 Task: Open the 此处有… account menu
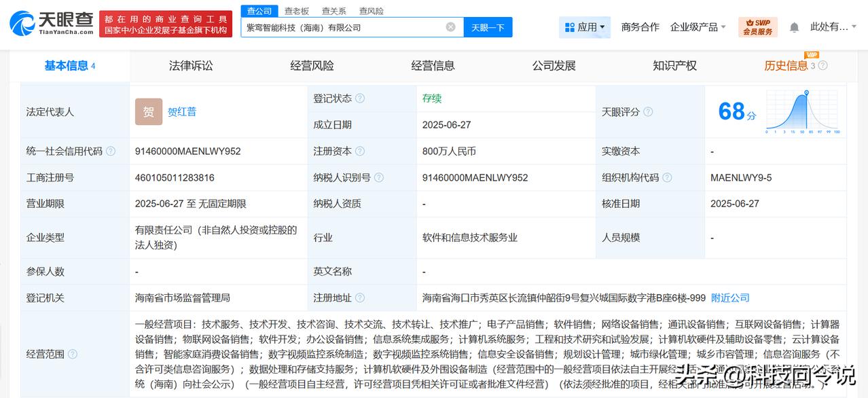tap(834, 27)
